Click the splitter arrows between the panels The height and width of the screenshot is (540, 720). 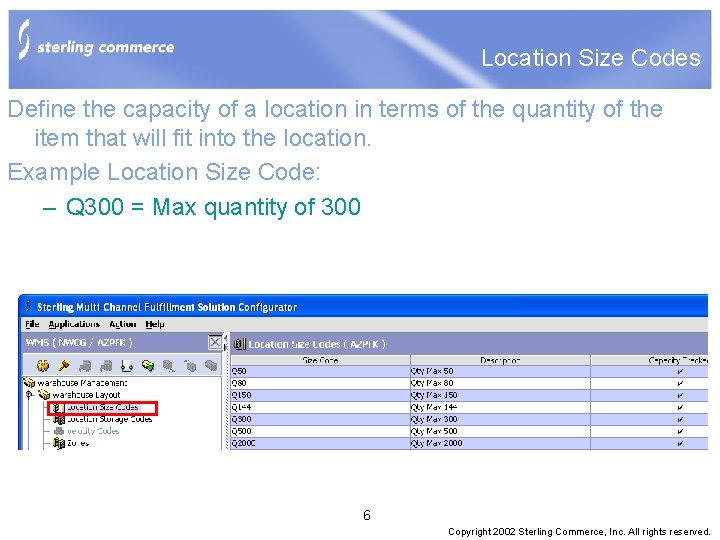pyautogui.click(x=225, y=343)
